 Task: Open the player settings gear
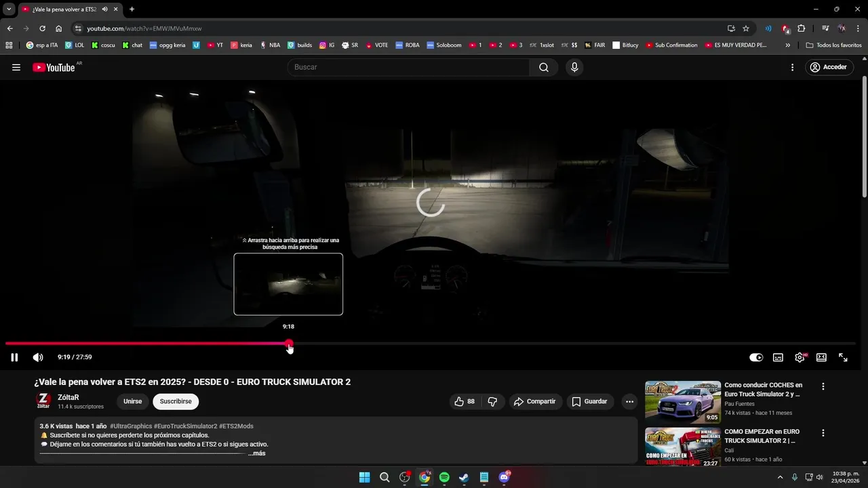(800, 357)
